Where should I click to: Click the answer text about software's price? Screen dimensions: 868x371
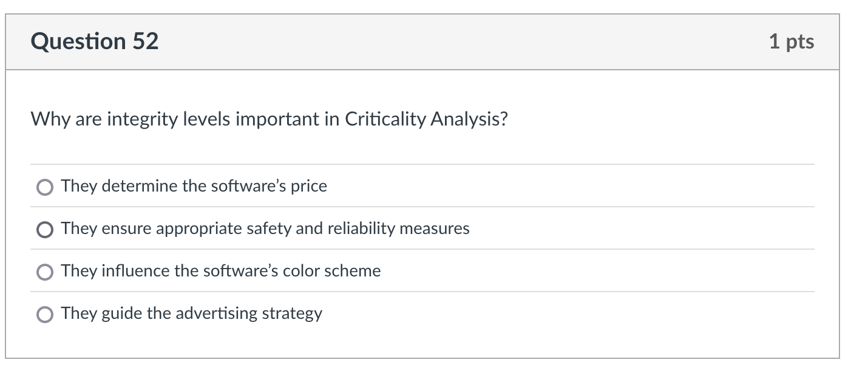(193, 186)
